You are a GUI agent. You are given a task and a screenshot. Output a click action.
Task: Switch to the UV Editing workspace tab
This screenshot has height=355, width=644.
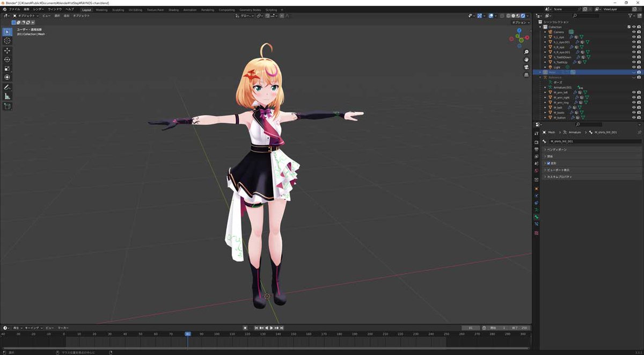(135, 10)
